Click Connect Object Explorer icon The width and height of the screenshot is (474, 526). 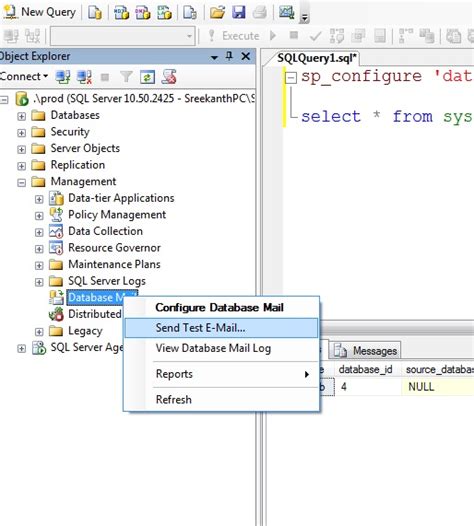pyautogui.click(x=63, y=77)
